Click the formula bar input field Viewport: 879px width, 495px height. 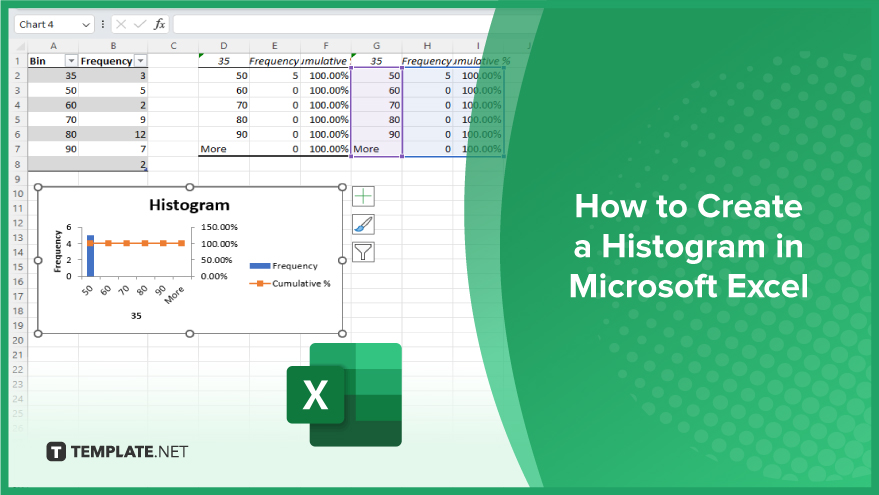point(336,25)
